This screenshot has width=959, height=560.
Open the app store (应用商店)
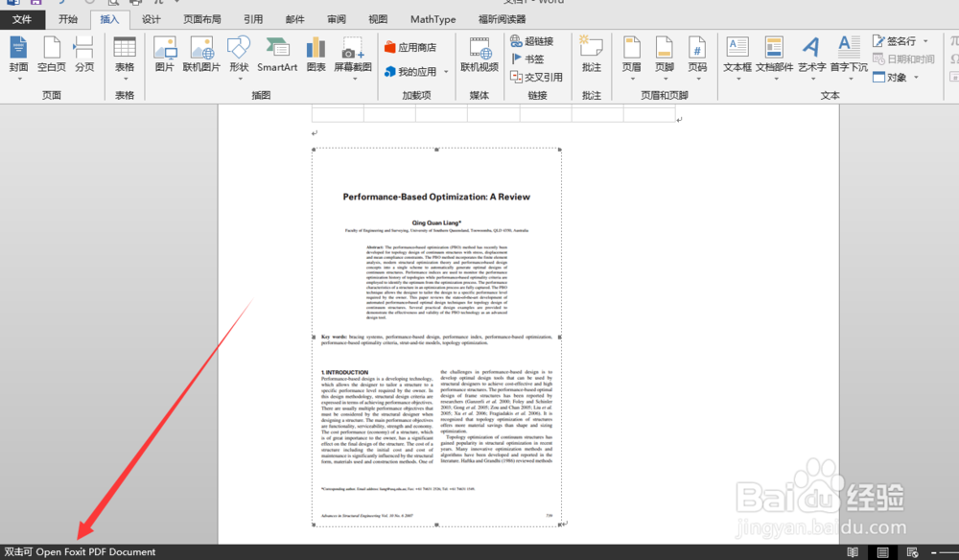tap(410, 47)
